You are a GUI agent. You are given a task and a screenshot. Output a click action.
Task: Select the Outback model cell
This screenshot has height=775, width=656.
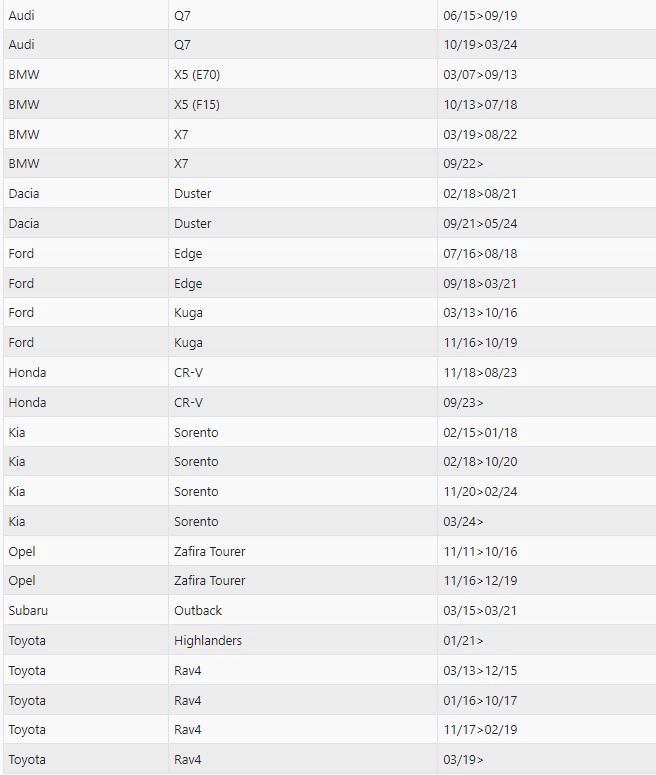(x=198, y=611)
